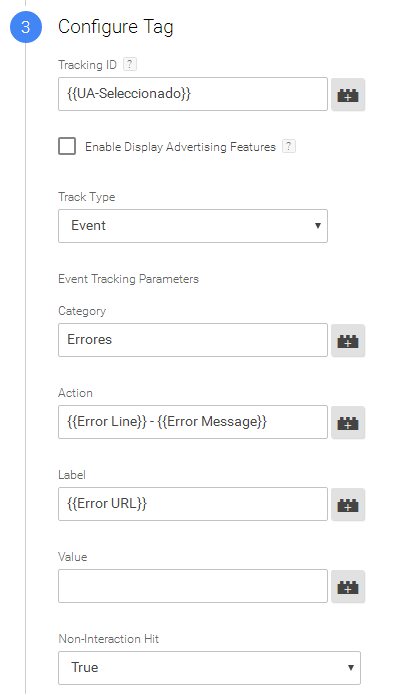
Task: Show help for Tracking ID
Action: click(x=130, y=64)
